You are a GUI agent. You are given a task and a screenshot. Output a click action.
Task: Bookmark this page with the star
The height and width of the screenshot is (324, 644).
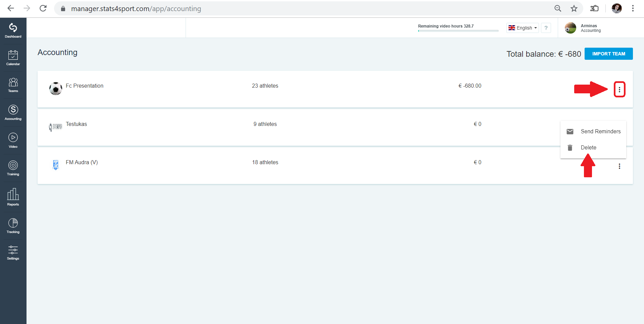[574, 8]
